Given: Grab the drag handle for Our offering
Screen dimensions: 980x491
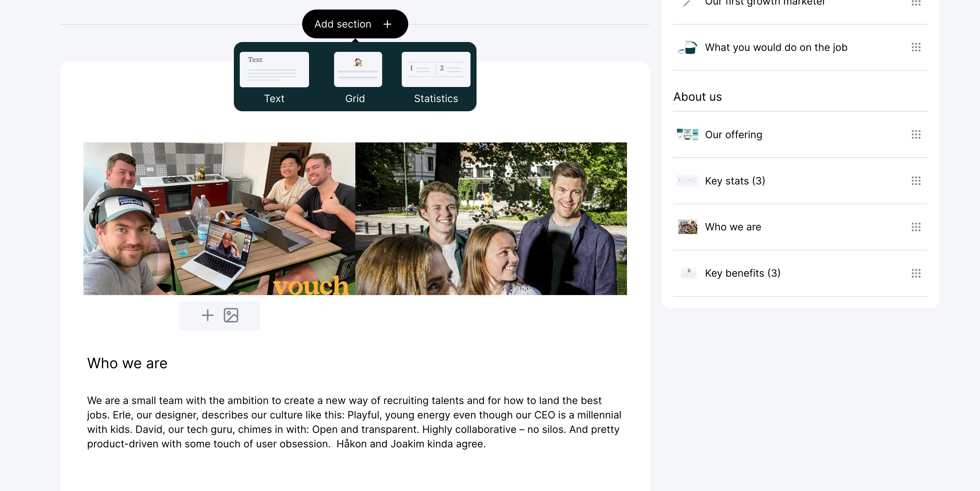Looking at the screenshot, I should point(915,135).
